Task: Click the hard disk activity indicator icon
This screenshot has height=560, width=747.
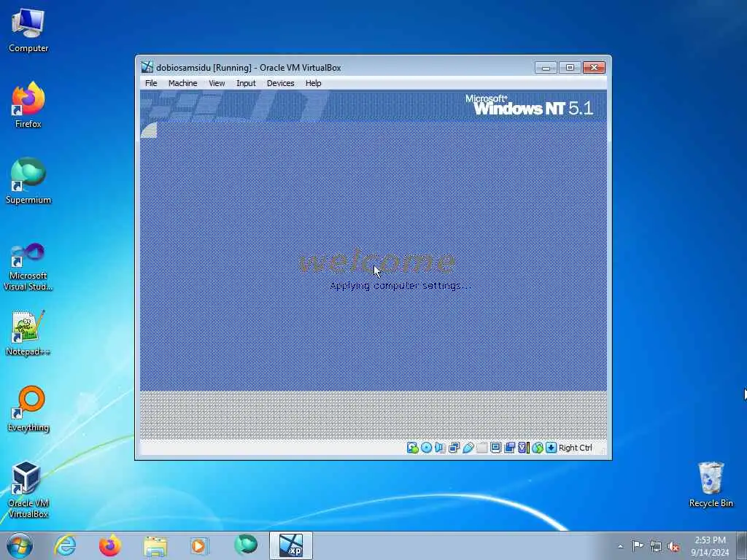Action: 413,448
